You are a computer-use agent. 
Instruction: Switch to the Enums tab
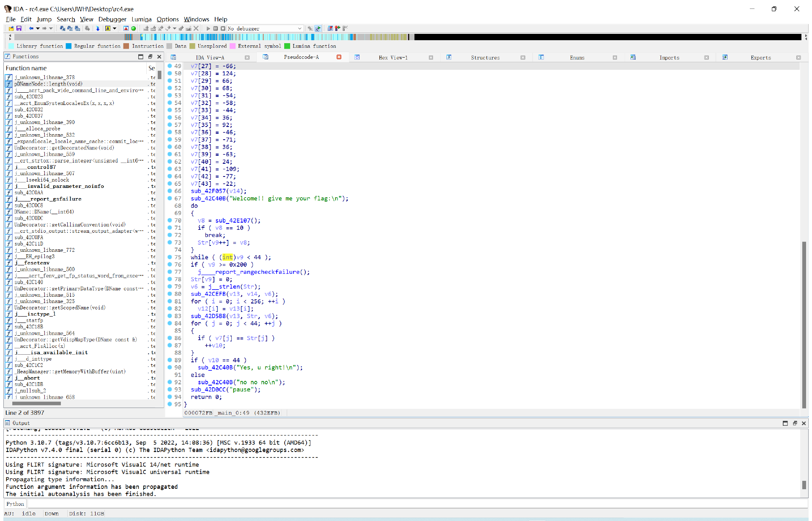pos(577,58)
